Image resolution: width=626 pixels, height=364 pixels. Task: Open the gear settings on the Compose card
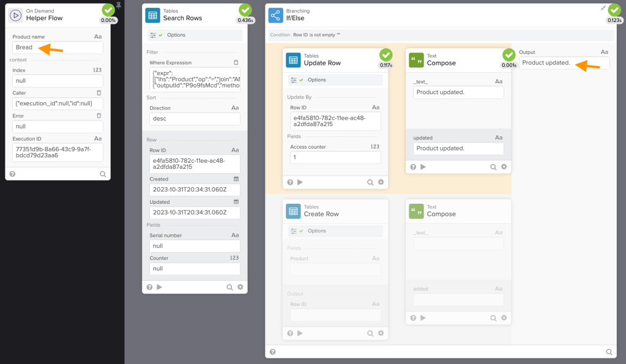503,166
